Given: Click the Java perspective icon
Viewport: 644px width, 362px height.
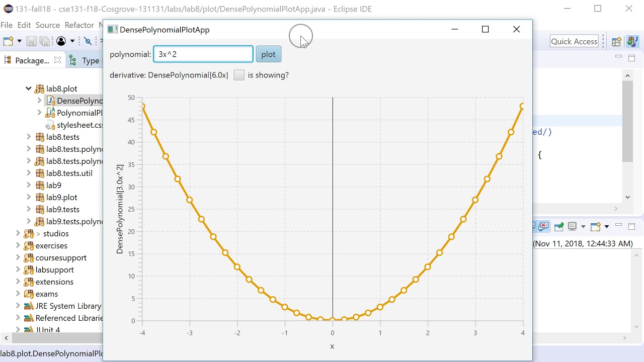Looking at the screenshot, I should tap(632, 42).
